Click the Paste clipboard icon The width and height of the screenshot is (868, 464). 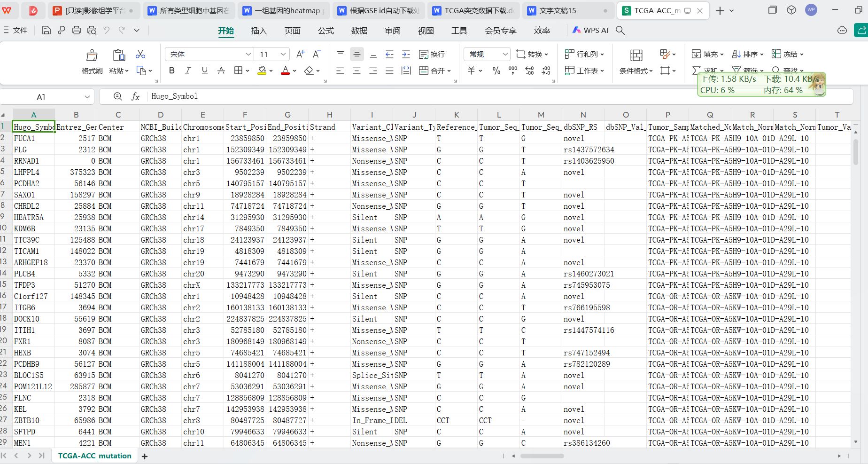pos(119,55)
